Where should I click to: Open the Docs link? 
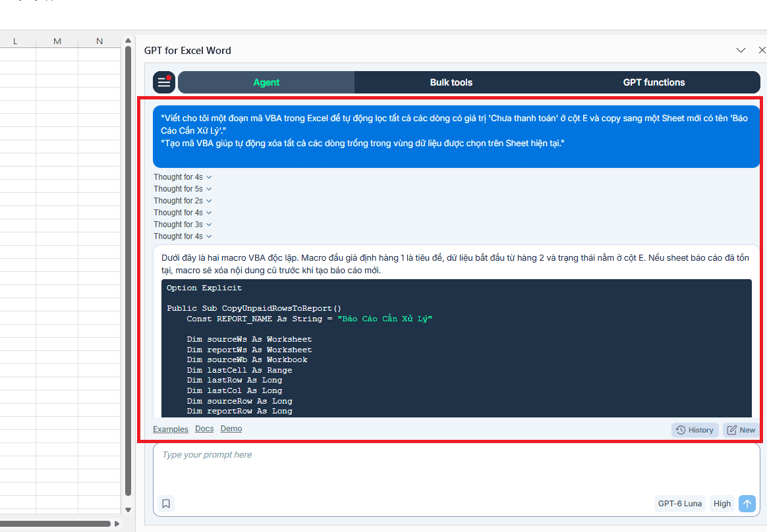204,429
